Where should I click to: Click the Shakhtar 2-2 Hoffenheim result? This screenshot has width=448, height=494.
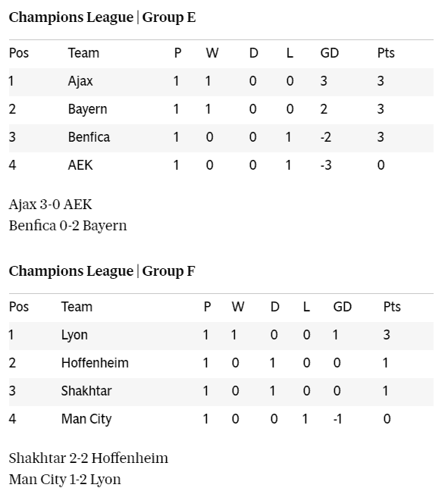coord(89,458)
